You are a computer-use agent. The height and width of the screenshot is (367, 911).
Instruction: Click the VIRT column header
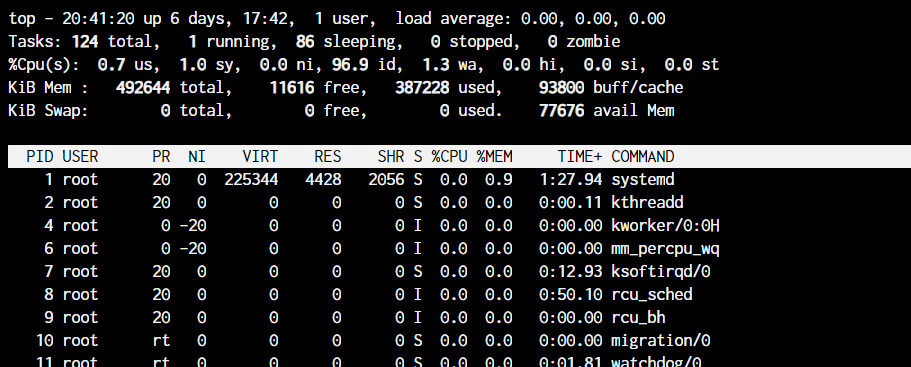260,157
